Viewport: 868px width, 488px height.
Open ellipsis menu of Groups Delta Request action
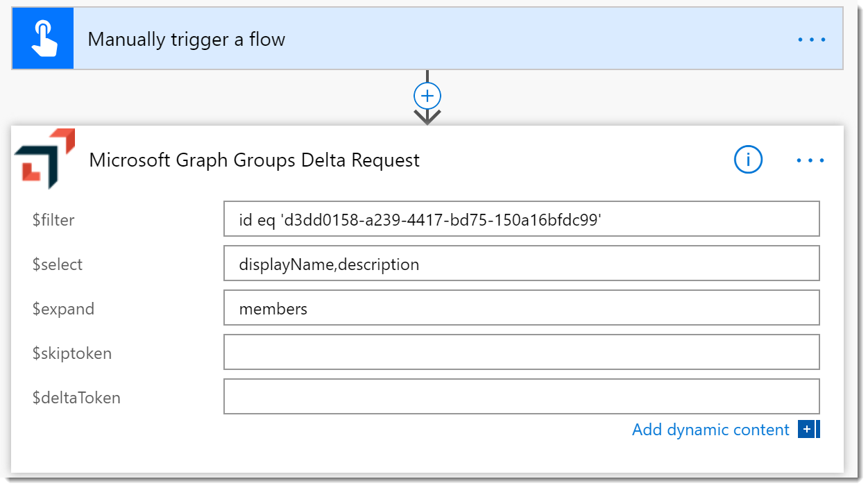coord(810,160)
